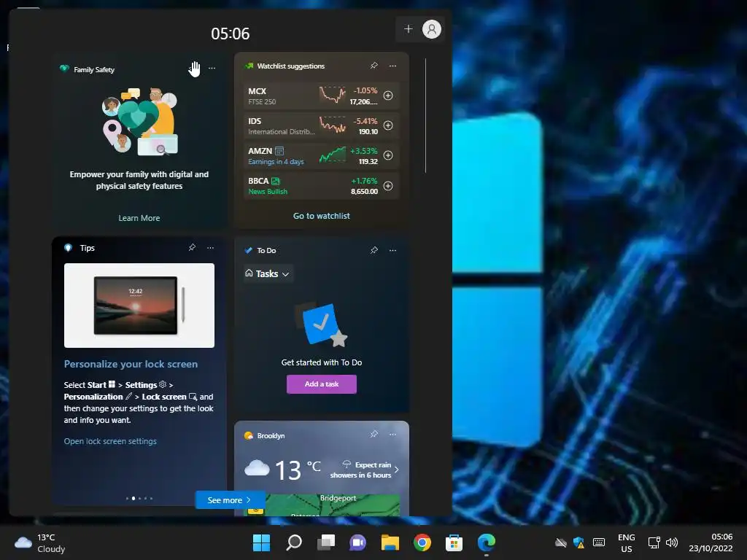Click the touch keyboard tray icon

pos(599,542)
